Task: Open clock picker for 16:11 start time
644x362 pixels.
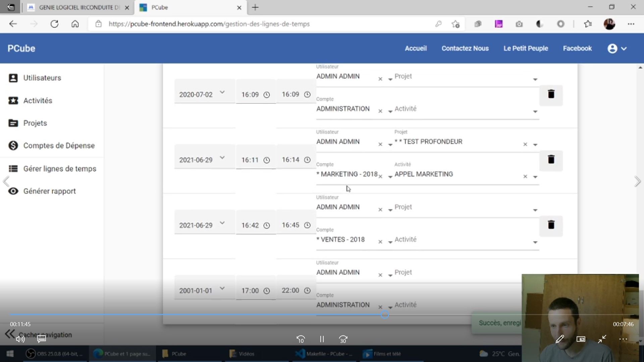Action: coord(267,160)
